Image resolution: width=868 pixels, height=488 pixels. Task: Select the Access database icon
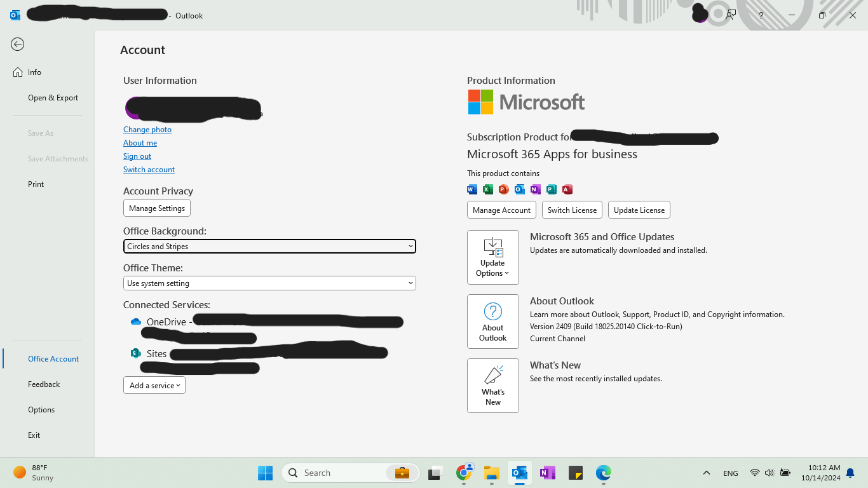pyautogui.click(x=567, y=189)
